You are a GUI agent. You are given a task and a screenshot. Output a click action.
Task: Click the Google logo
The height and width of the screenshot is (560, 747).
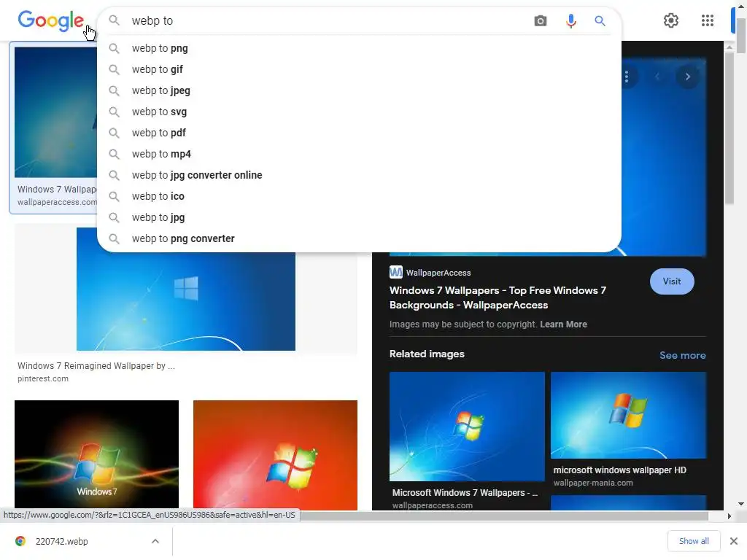[x=50, y=21]
